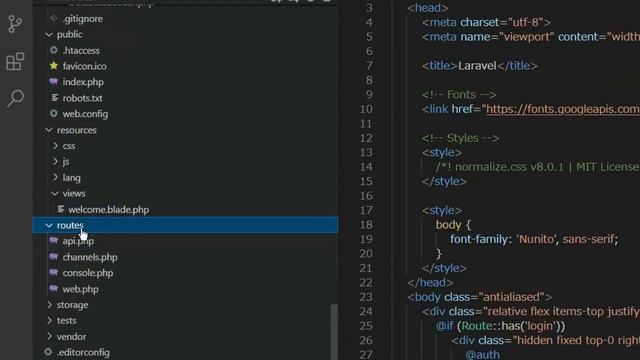Open channels.php in routes

tap(90, 257)
